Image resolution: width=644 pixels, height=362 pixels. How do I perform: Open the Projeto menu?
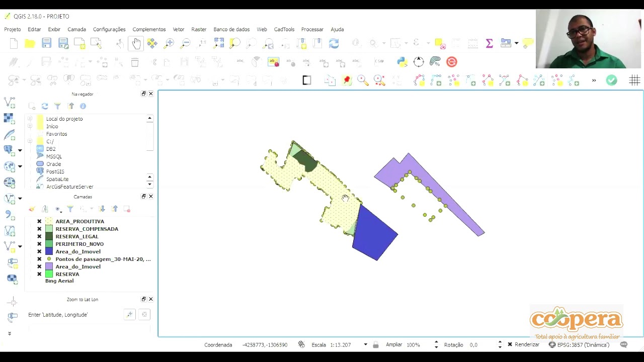[x=13, y=29]
